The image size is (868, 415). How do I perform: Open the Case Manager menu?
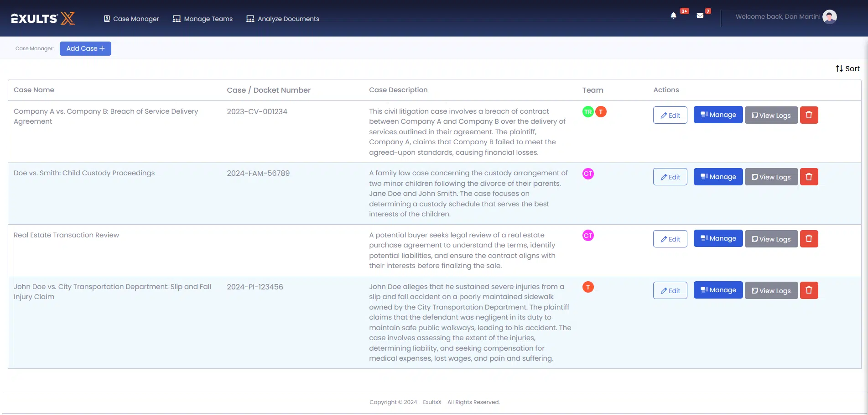point(131,19)
